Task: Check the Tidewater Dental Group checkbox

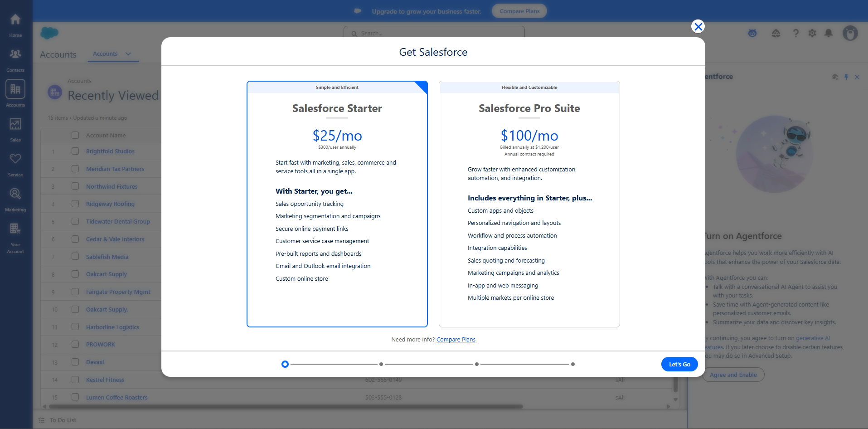Action: coord(75,221)
